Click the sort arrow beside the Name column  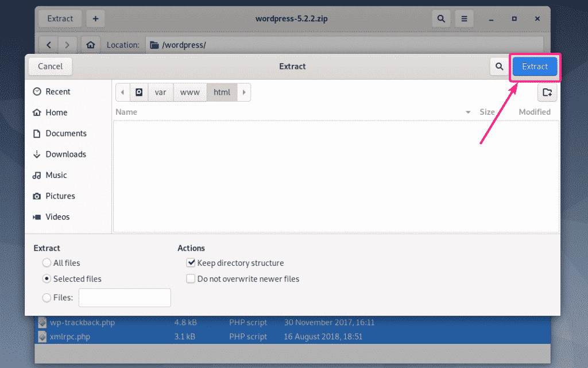(468, 113)
